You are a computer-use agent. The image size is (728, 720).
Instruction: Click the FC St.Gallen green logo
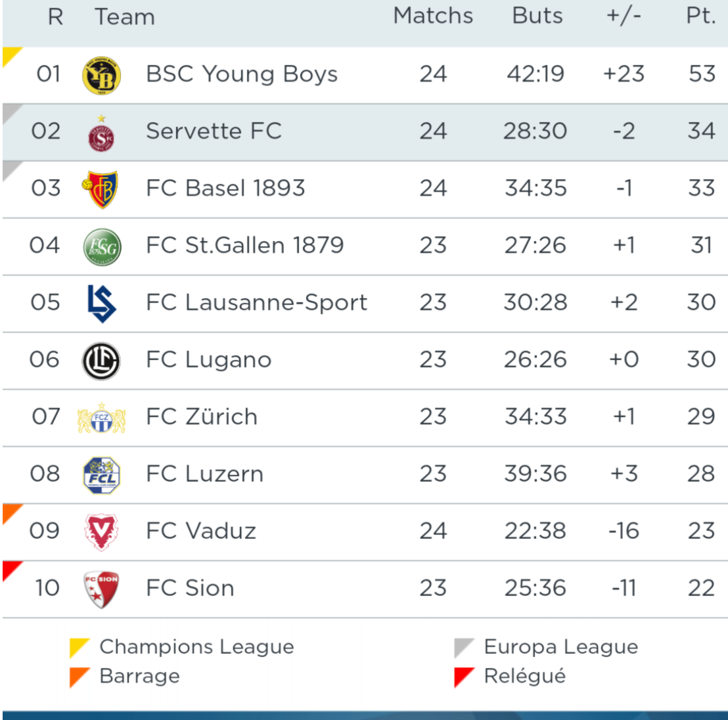click(x=102, y=247)
